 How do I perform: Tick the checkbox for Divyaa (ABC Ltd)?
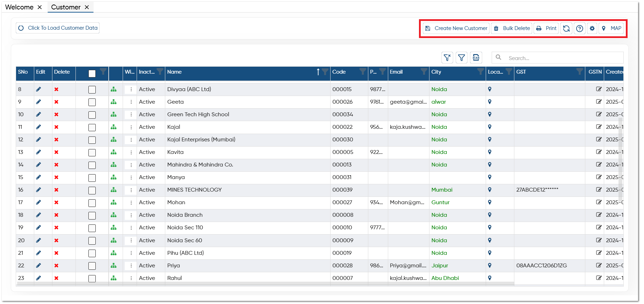tap(92, 90)
